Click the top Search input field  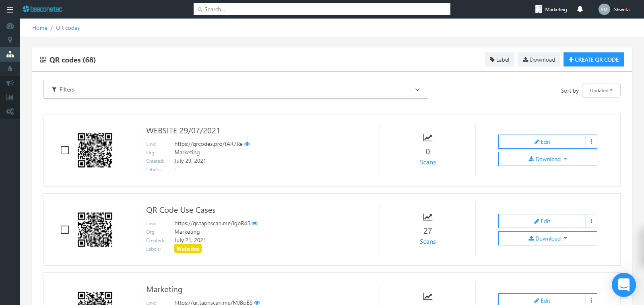[322, 9]
